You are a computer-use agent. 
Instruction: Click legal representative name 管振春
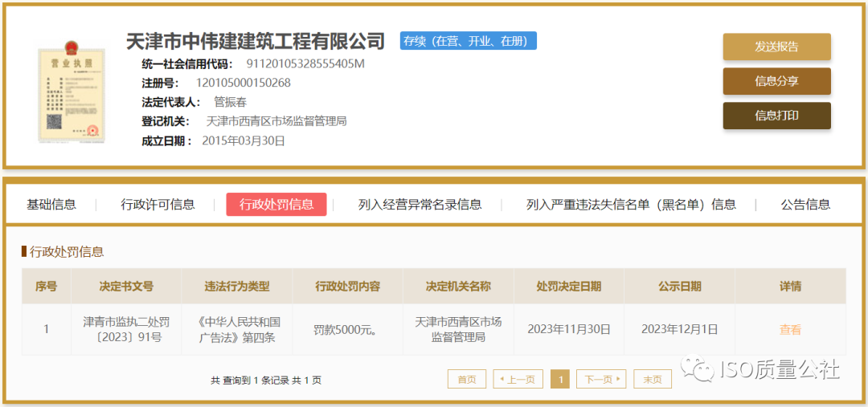pyautogui.click(x=230, y=102)
